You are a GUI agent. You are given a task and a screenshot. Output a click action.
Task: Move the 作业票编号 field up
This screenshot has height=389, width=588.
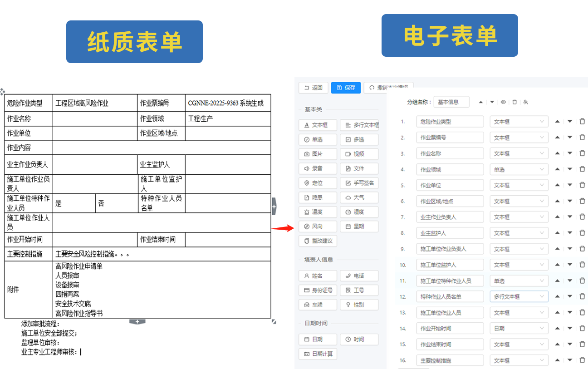(558, 138)
